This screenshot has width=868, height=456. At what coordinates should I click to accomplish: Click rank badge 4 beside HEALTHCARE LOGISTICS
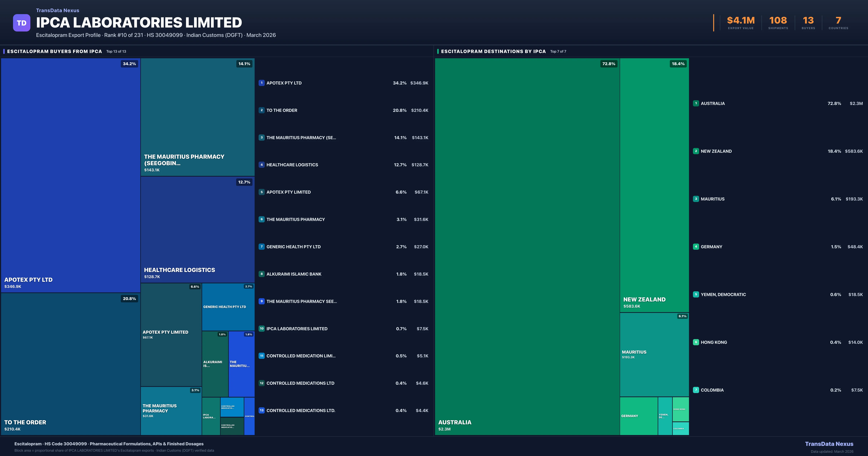[x=261, y=165]
